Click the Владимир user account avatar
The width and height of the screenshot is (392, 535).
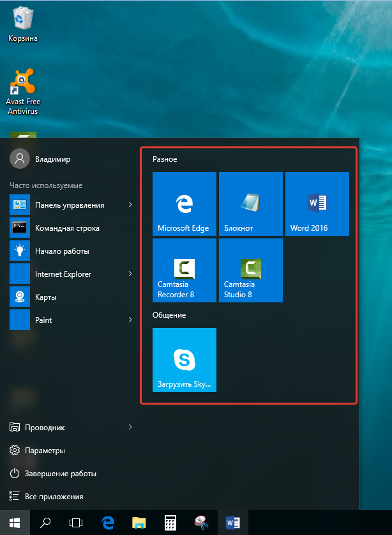20,159
